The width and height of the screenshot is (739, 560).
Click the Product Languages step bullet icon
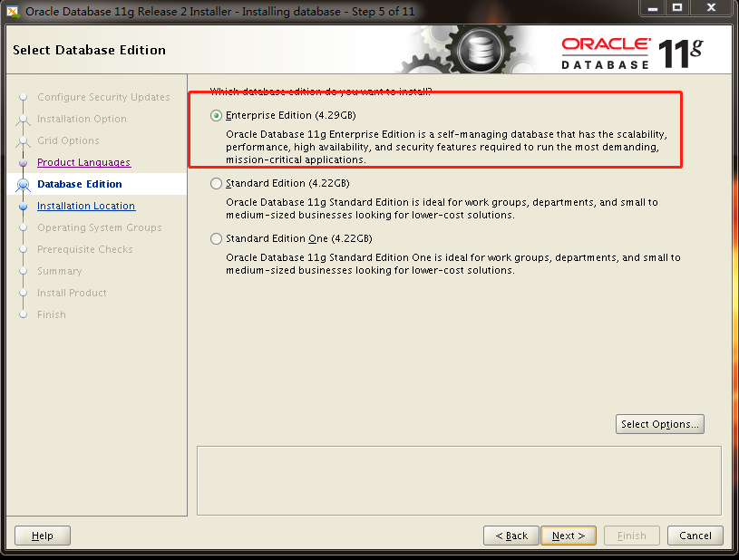[x=23, y=163]
